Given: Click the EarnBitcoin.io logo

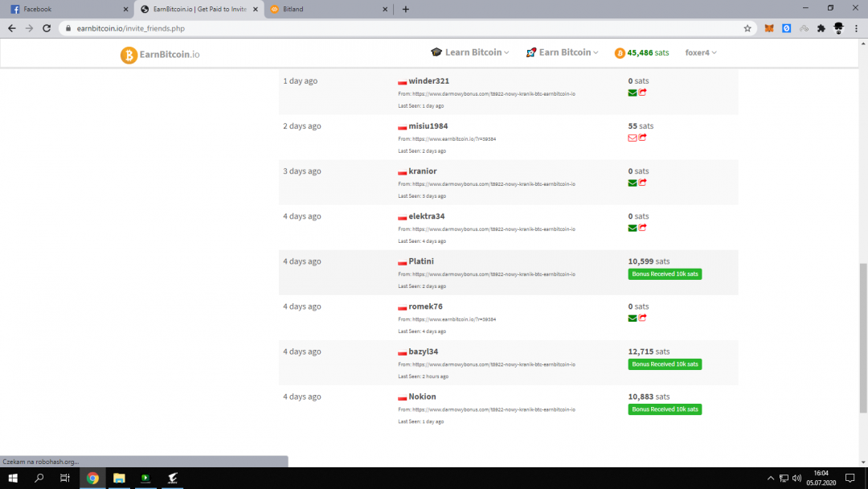Looking at the screenshot, I should point(160,55).
